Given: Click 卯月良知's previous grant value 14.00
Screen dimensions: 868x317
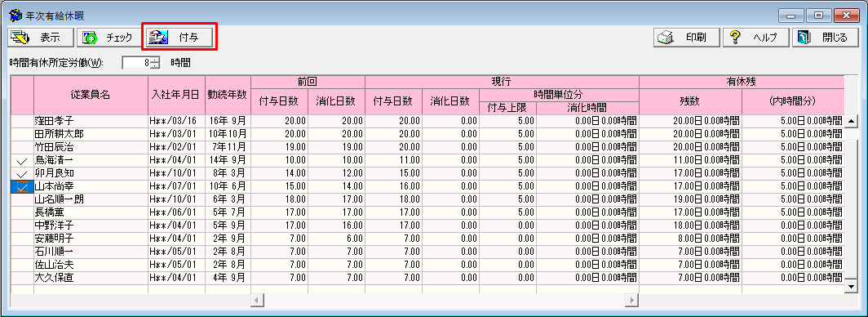Looking at the screenshot, I should [279, 174].
